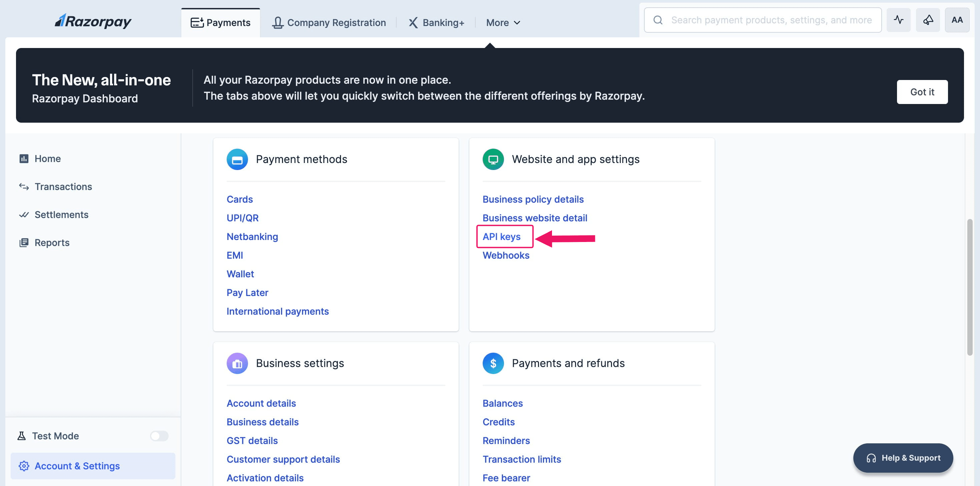Switch to the Company Registration tab
Image resolution: width=980 pixels, height=486 pixels.
[329, 23]
